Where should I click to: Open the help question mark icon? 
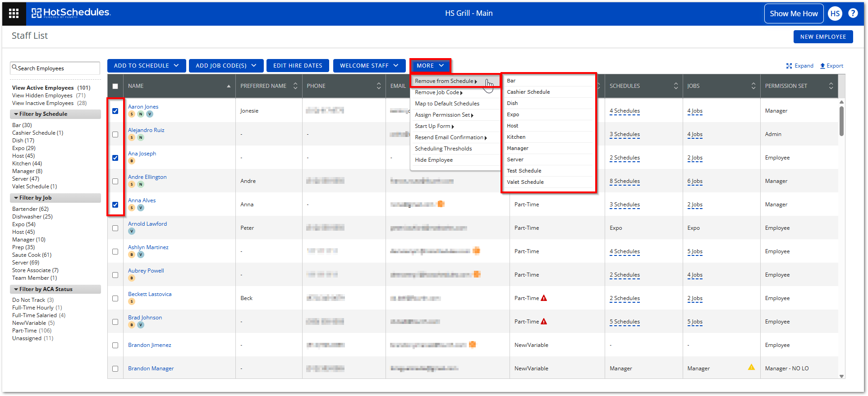pyautogui.click(x=853, y=13)
